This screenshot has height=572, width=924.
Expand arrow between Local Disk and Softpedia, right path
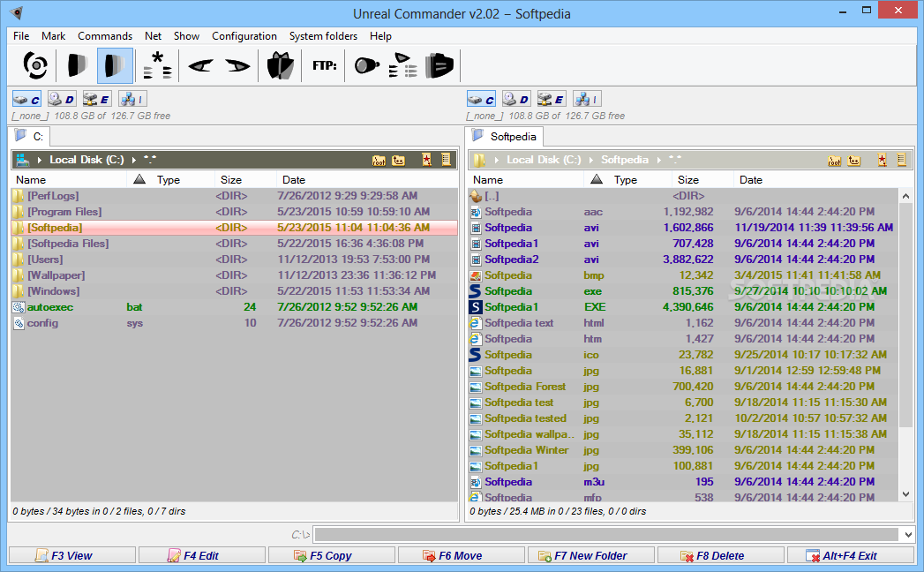click(x=591, y=160)
